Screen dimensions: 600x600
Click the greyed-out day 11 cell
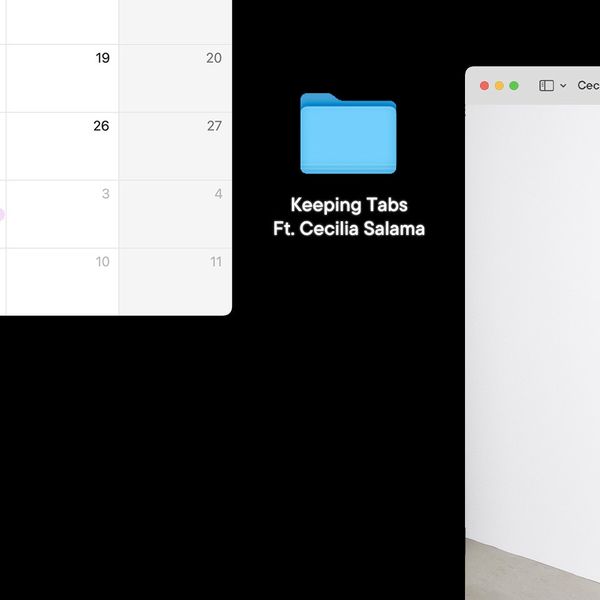pyautogui.click(x=175, y=282)
